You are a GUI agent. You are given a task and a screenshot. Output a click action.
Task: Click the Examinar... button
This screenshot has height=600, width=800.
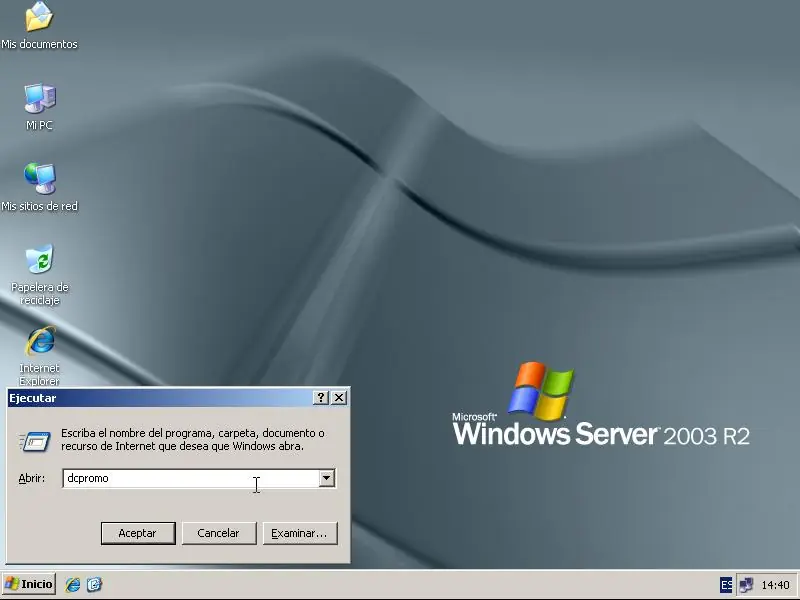[299, 533]
